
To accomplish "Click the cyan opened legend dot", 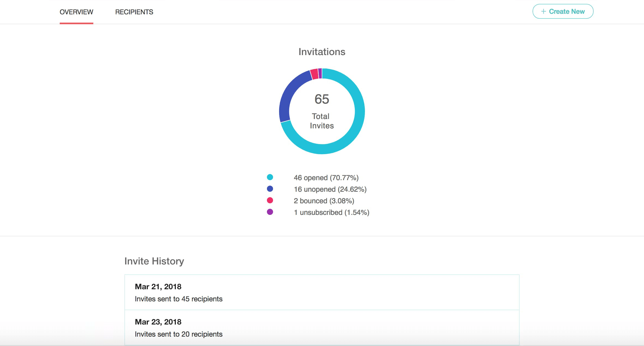I will [270, 177].
